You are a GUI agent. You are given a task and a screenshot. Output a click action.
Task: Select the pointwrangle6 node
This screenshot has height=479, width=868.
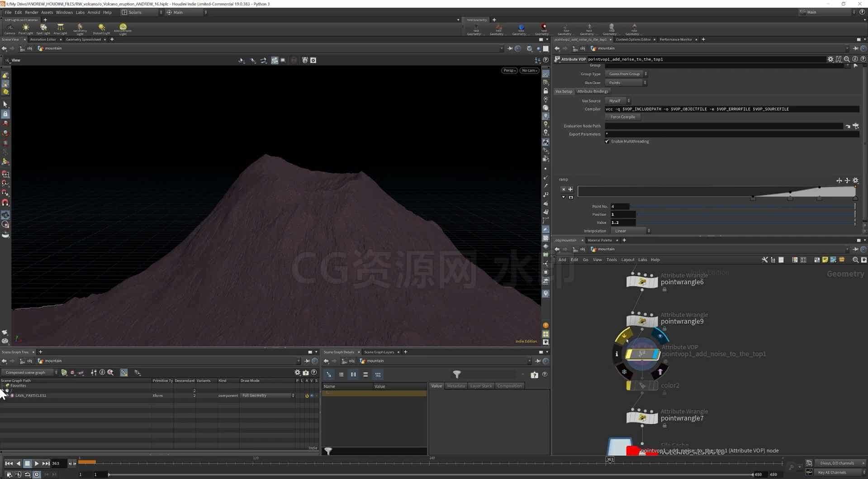click(642, 281)
